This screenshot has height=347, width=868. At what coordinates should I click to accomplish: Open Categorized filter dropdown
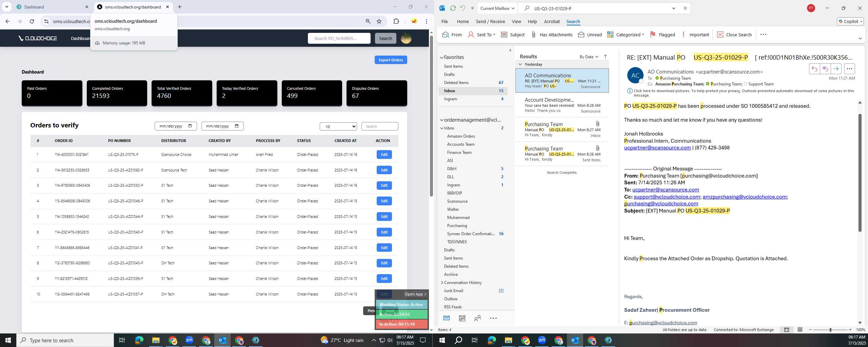(626, 35)
